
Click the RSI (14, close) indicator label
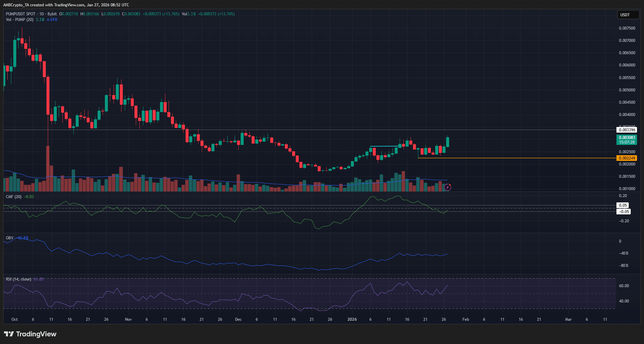(19, 279)
